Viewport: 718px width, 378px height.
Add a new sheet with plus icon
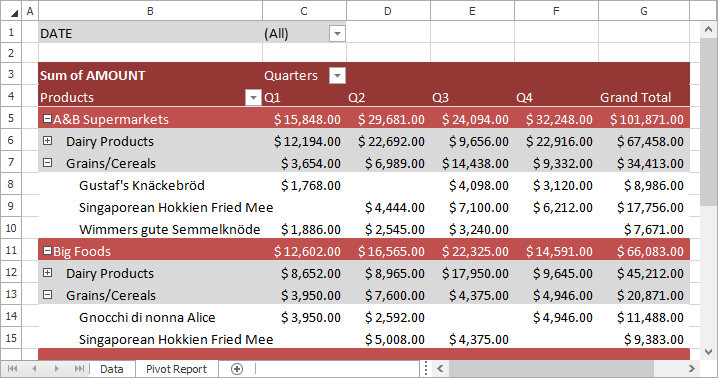point(237,369)
